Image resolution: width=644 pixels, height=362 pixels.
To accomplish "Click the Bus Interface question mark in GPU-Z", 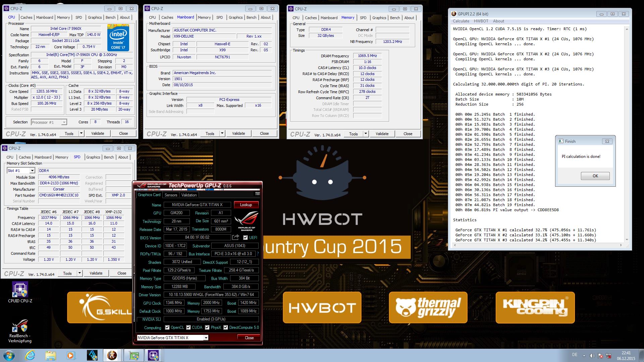I will [x=258, y=254].
